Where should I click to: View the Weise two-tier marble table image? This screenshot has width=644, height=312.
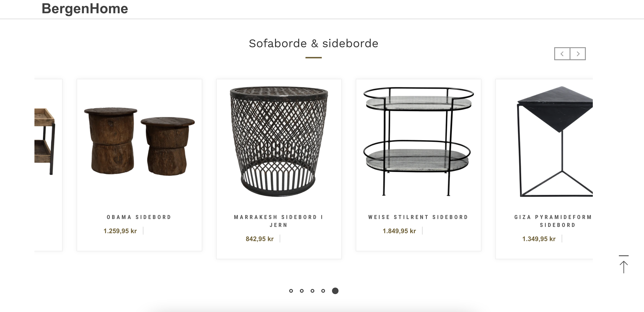click(418, 141)
